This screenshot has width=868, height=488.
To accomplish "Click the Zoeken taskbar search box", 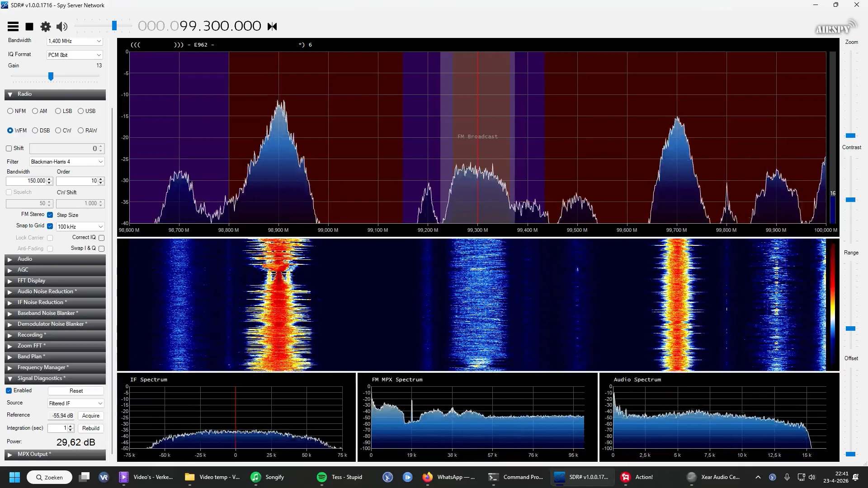I will pyautogui.click(x=49, y=477).
